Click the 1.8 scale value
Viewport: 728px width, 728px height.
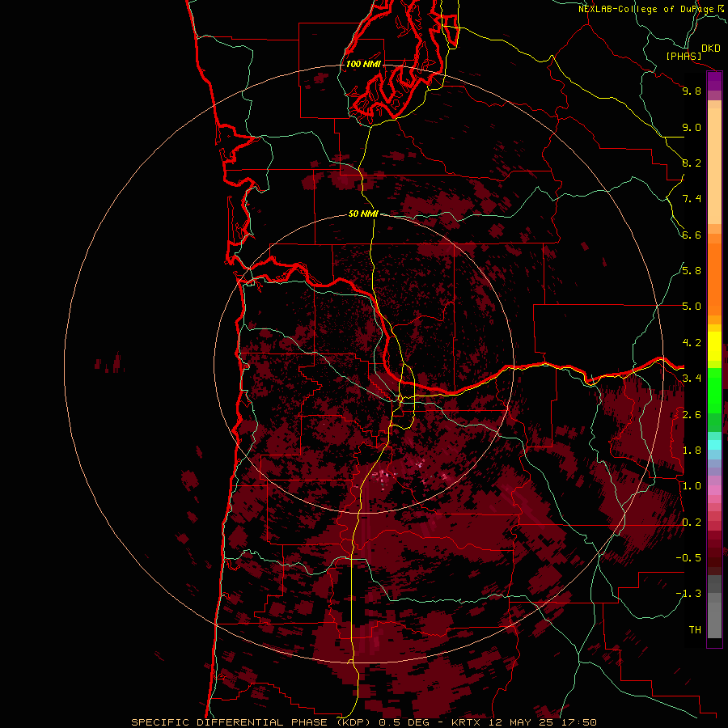692,451
